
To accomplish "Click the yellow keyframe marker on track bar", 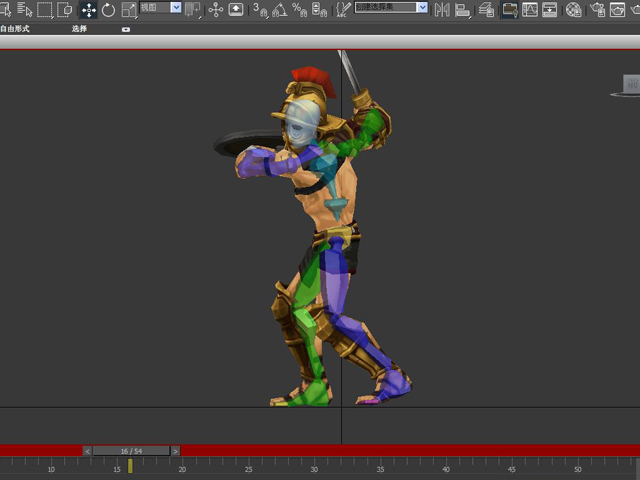I will coord(130,466).
